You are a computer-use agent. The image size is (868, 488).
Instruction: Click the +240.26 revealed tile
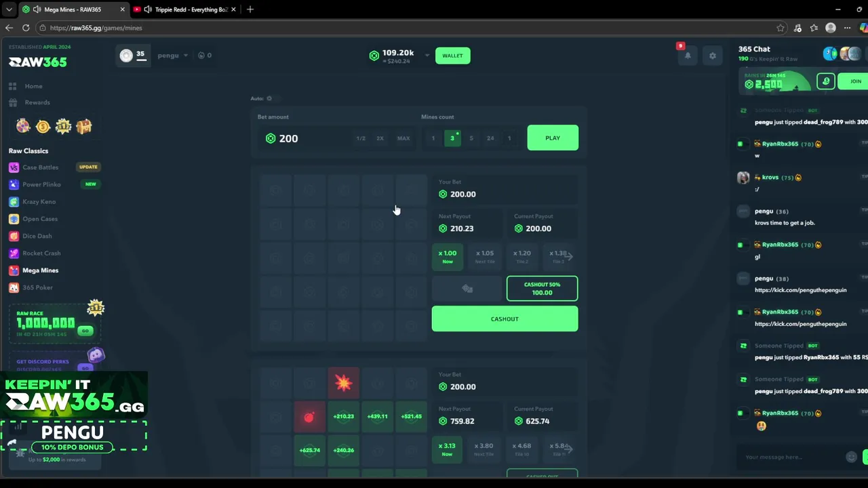coord(344,450)
